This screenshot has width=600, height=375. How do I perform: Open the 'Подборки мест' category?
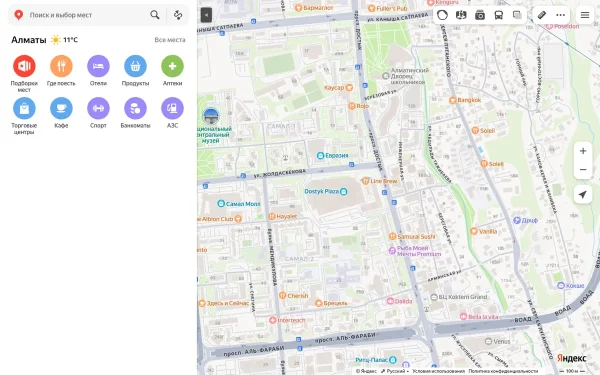[24, 74]
